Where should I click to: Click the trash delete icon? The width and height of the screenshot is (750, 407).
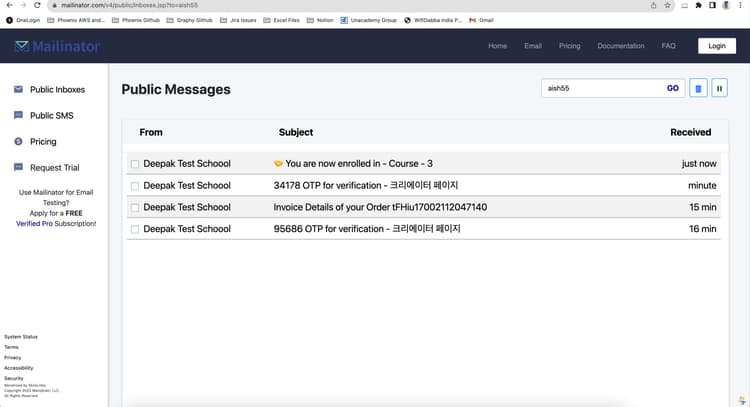698,89
